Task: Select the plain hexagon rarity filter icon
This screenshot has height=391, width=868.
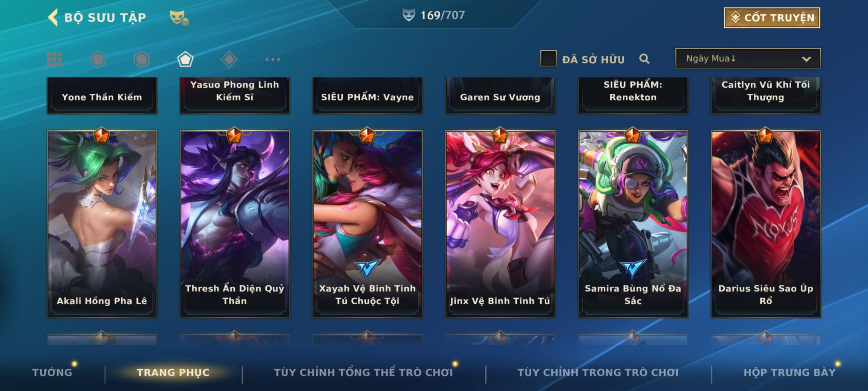Action: 141,59
